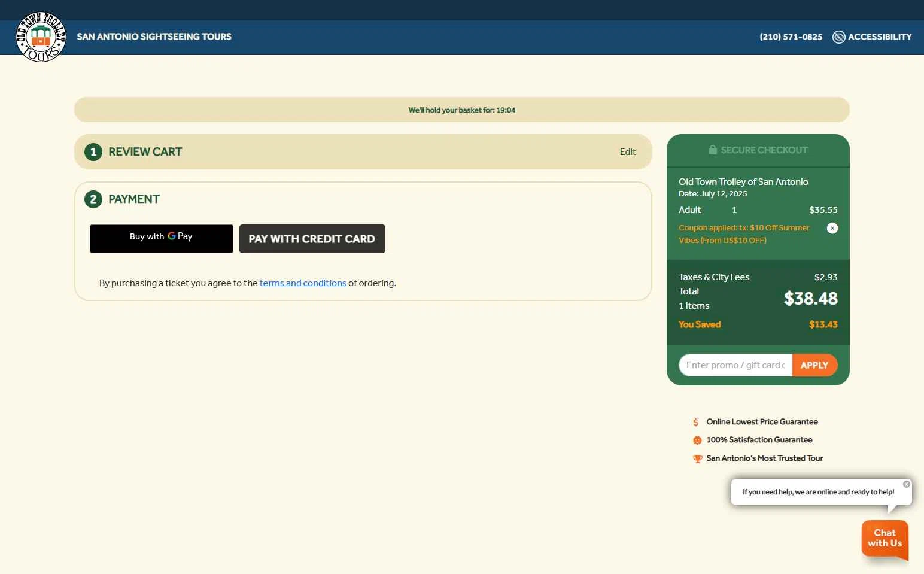Open the Old Town Trolley Tours logo
This screenshot has width=924, height=574.
41,37
